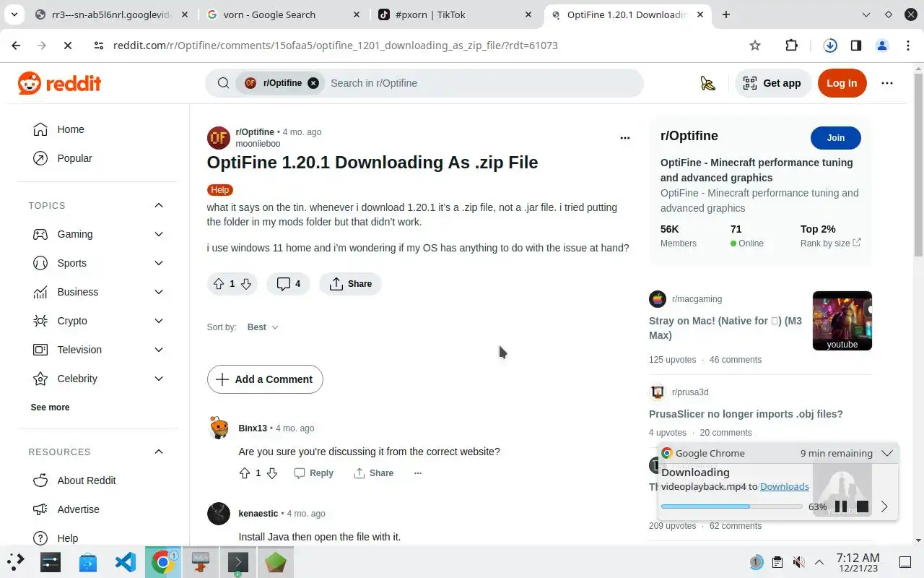Open r/prusa3d community link
The height and width of the screenshot is (578, 924).
point(690,392)
